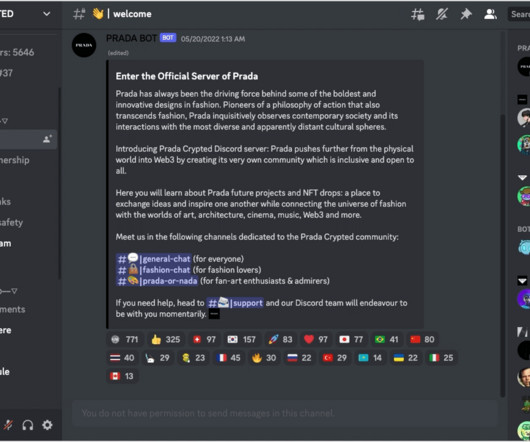Click France flag reaction with 45
Image resolution: width=530 pixels, height=442 pixels.
228,358
